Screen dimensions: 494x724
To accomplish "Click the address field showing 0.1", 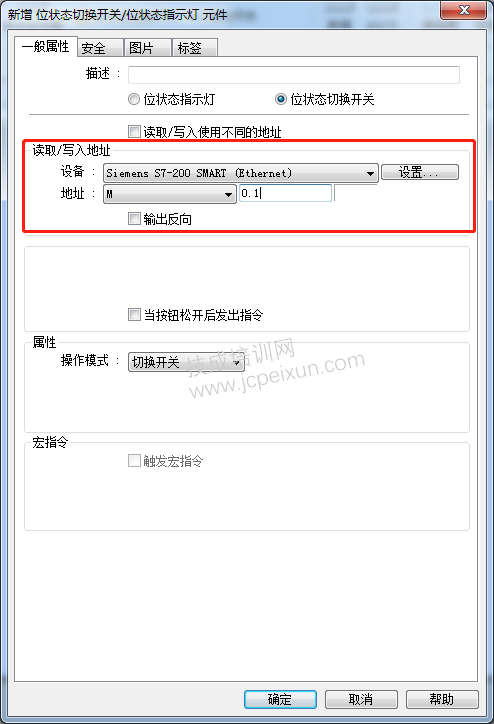I will pos(285,193).
